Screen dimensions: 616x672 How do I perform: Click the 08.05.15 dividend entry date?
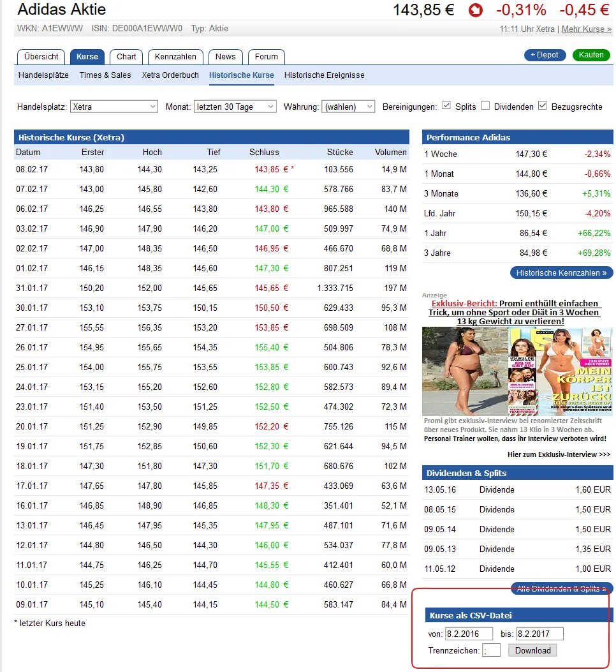(x=440, y=509)
